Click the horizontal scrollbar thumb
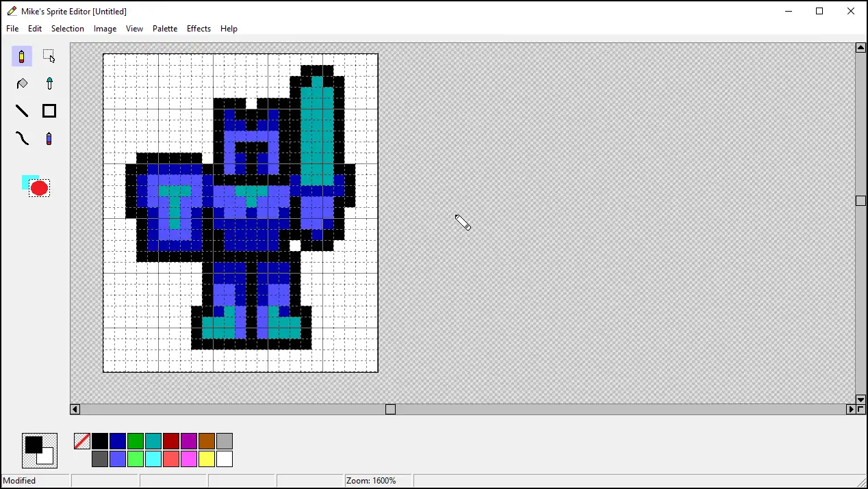The image size is (868, 489). [x=390, y=409]
